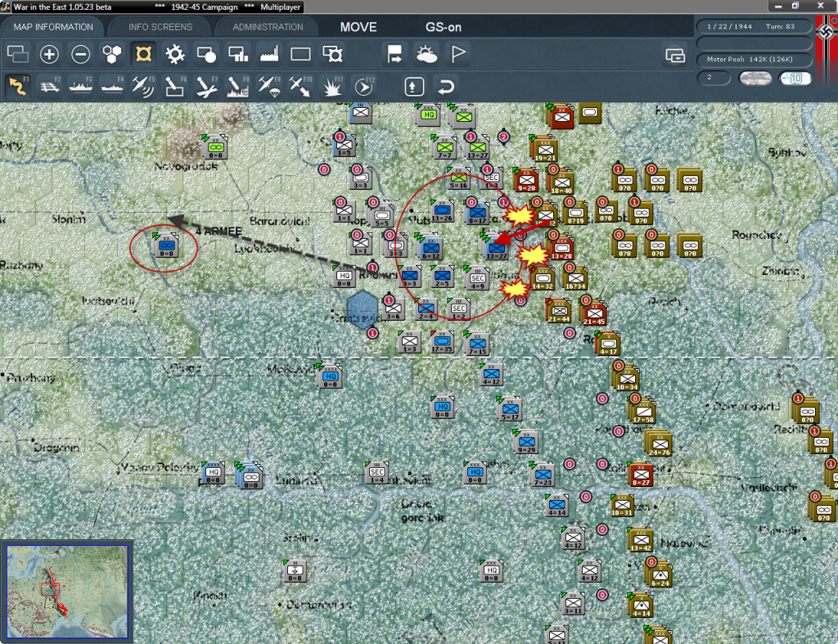Select the red Soviet 21=45 unit

594,313
